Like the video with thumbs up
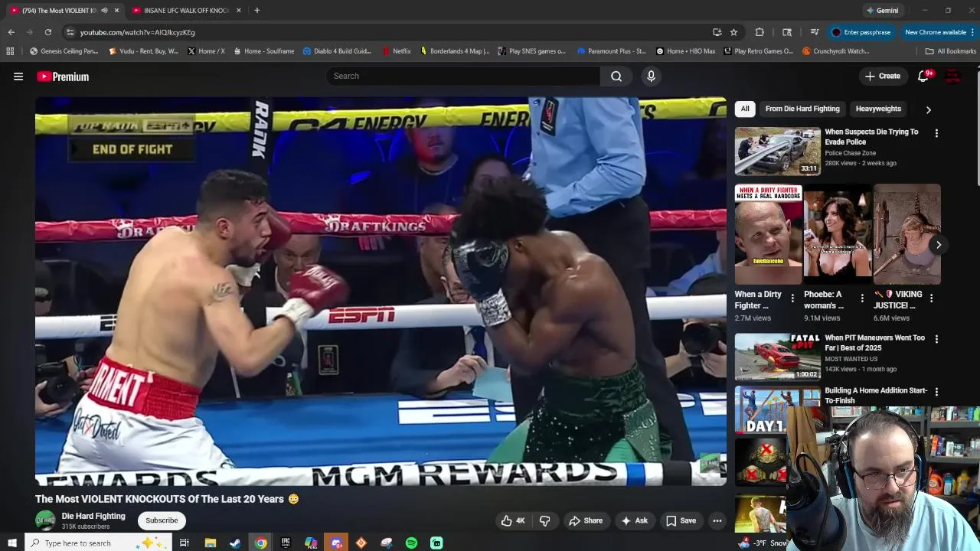The image size is (980, 551). pos(512,520)
